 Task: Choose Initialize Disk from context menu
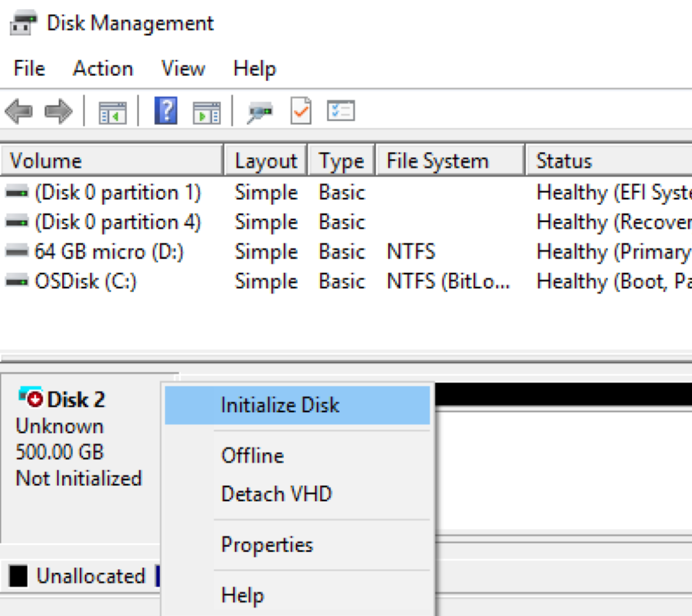(x=298, y=405)
